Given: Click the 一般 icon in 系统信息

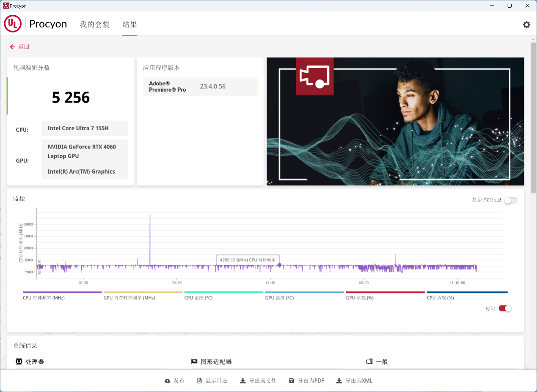Looking at the screenshot, I should 369,362.
